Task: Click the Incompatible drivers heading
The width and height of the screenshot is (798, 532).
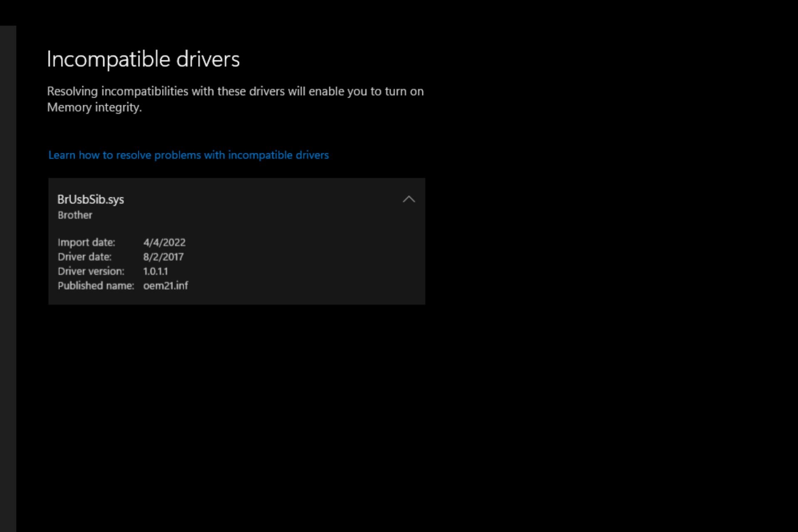Action: tap(143, 59)
